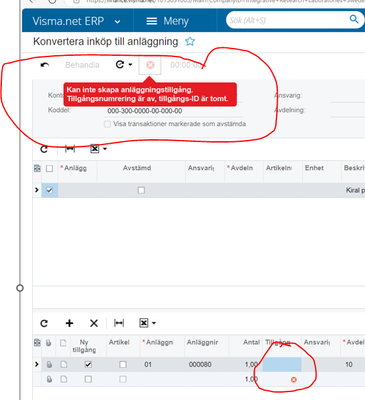Expand the row arrow for lower grid row 01
The image size is (365, 400).
pyautogui.click(x=37, y=364)
